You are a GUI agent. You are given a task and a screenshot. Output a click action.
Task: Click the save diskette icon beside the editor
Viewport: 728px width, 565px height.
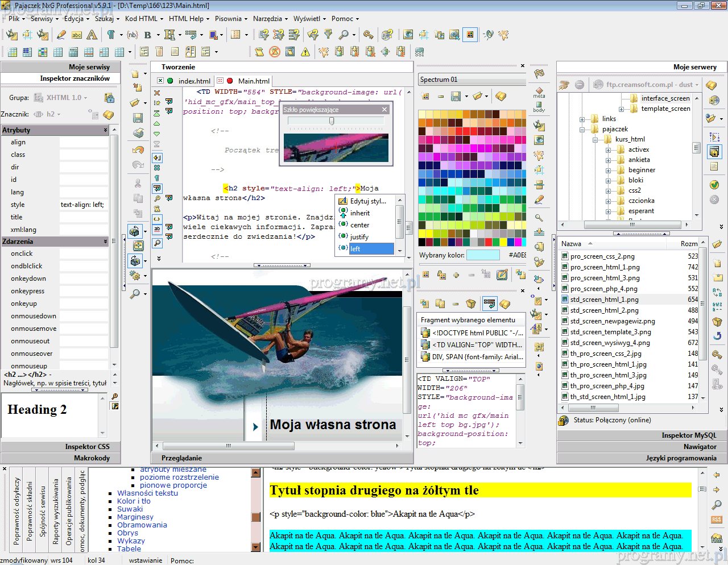click(x=138, y=118)
